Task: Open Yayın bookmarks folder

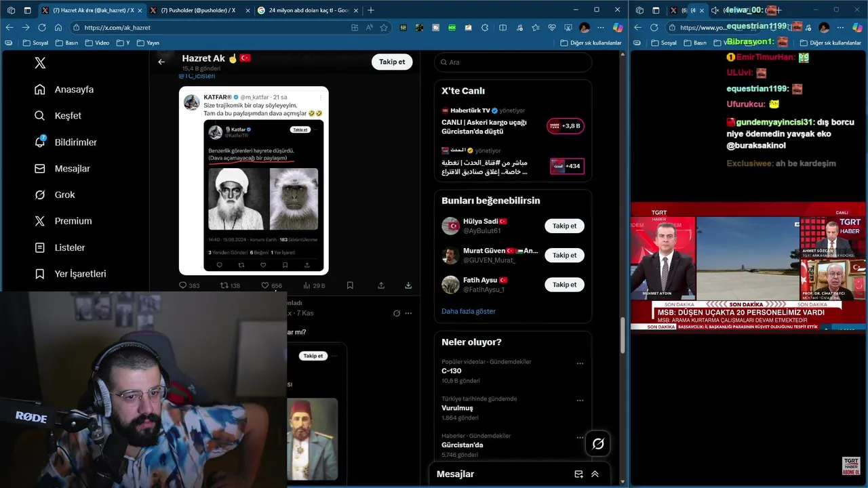Action: (148, 43)
